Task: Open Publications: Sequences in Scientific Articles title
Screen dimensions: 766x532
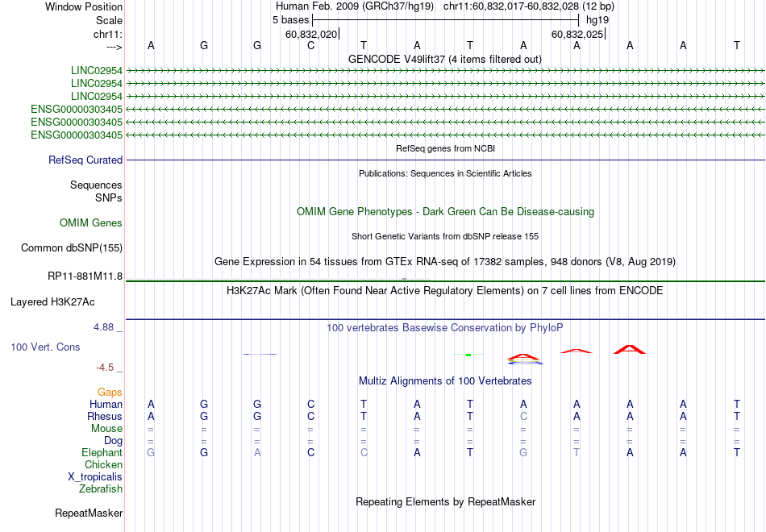Action: point(445,173)
